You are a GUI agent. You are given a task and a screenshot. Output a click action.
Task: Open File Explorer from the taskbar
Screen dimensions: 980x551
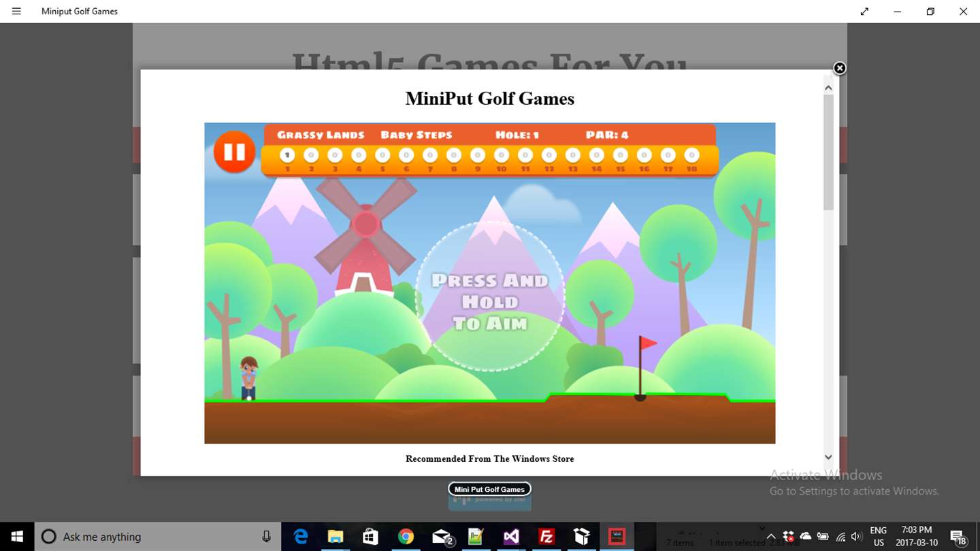(335, 537)
